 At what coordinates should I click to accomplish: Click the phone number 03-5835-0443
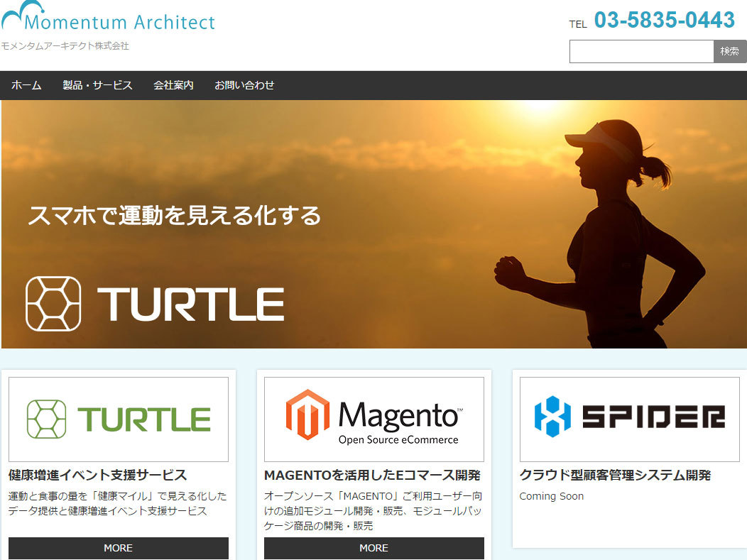664,20
